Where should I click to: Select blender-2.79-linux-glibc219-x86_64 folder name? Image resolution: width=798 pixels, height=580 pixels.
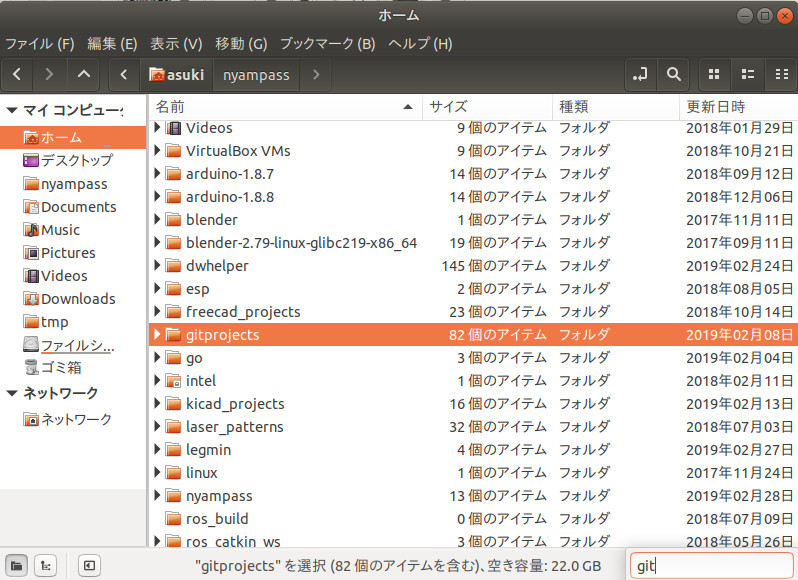point(301,243)
